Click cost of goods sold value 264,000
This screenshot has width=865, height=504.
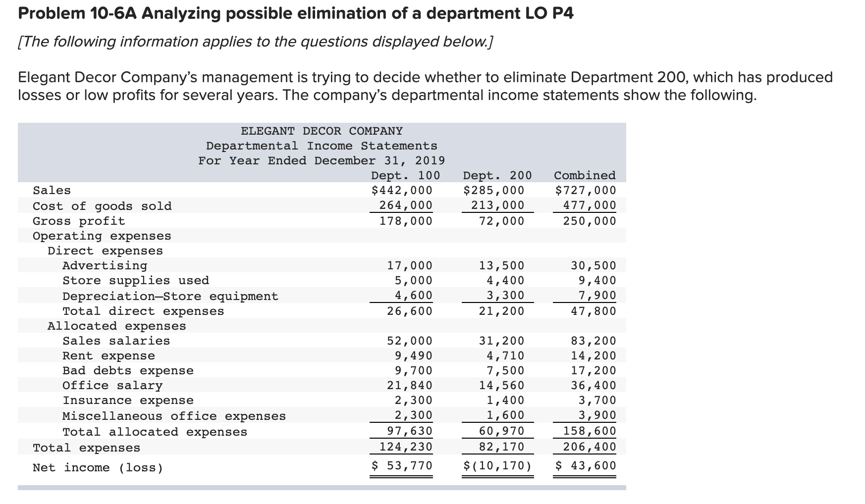tap(405, 205)
